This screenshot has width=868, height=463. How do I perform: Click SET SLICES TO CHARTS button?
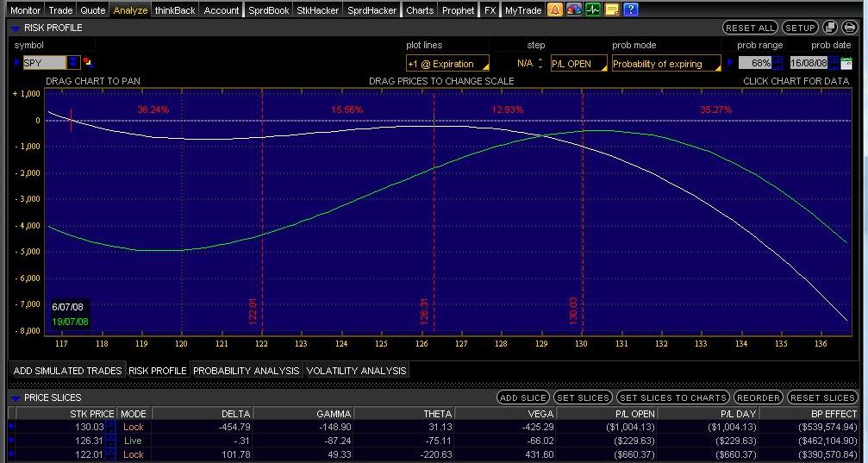pos(672,397)
